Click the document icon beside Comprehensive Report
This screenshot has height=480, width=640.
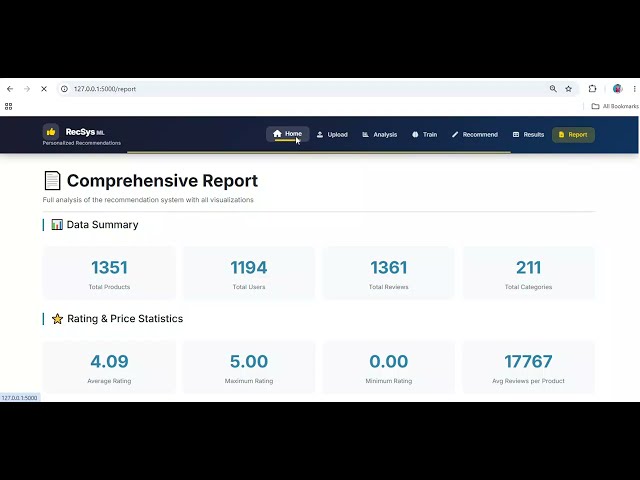(x=52, y=180)
